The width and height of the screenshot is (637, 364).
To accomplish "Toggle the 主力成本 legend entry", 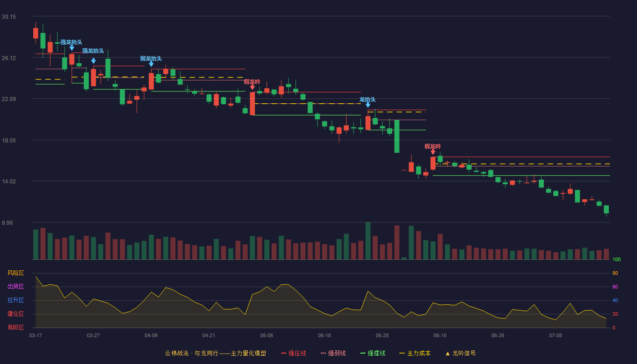I will point(415,353).
